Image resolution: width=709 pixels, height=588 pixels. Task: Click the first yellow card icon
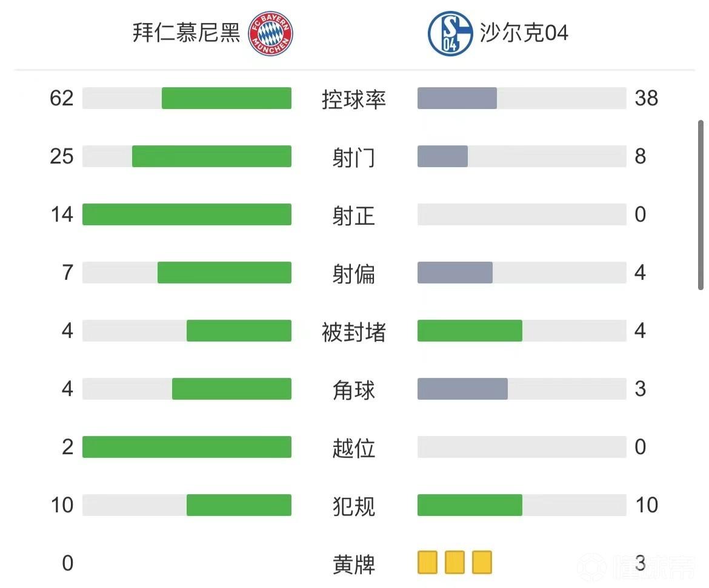point(427,563)
